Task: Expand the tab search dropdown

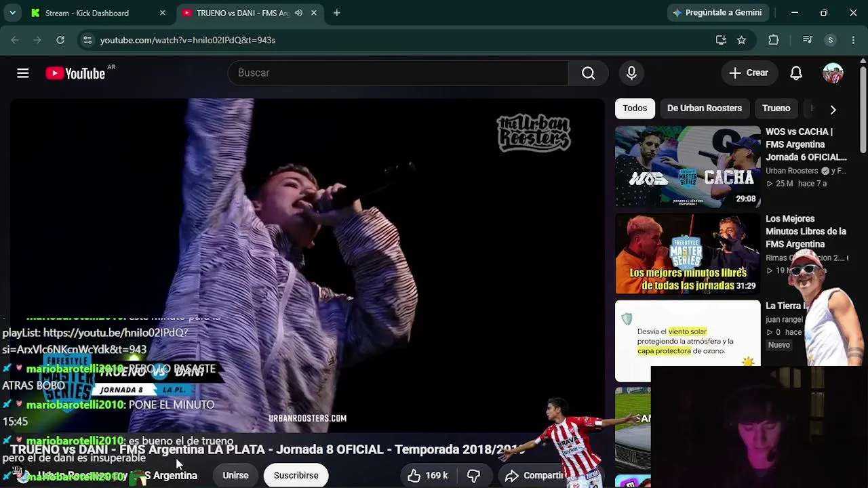Action: click(x=12, y=13)
